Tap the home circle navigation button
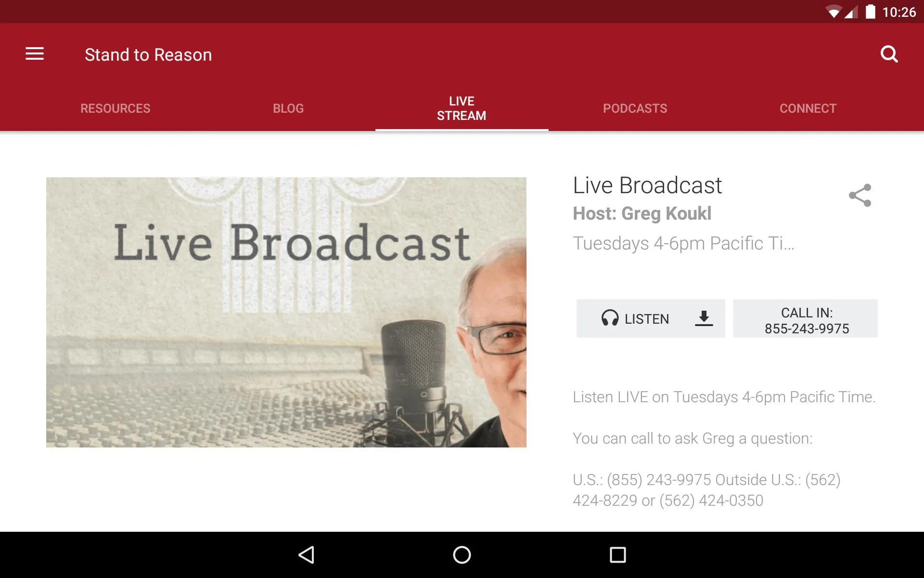 point(462,554)
